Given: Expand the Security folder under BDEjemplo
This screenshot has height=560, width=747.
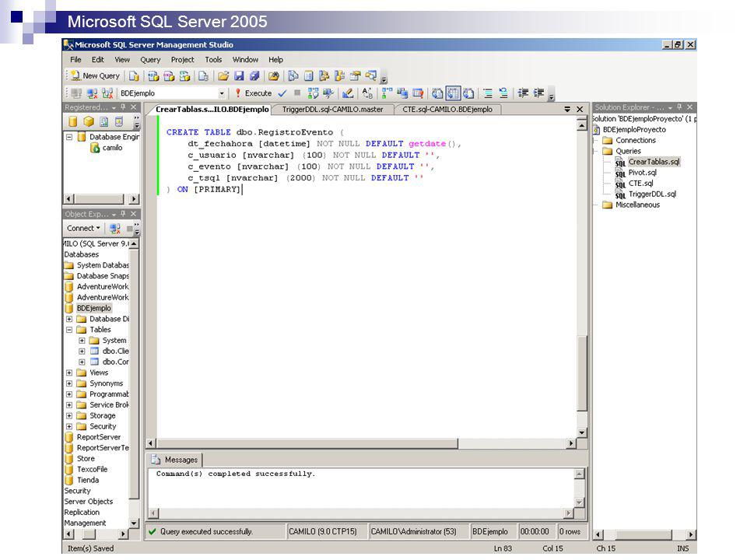Looking at the screenshot, I should pos(69,427).
